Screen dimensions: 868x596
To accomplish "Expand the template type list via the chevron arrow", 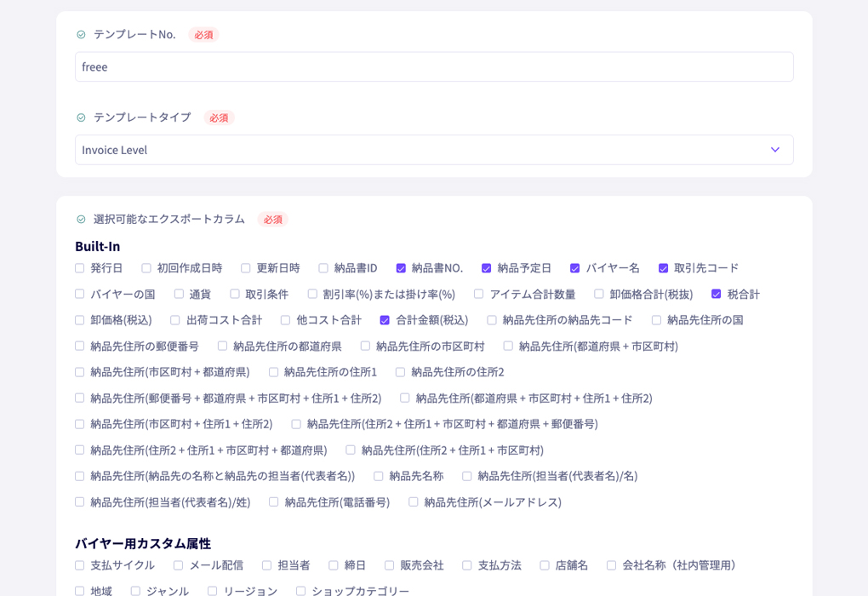I will 775,150.
